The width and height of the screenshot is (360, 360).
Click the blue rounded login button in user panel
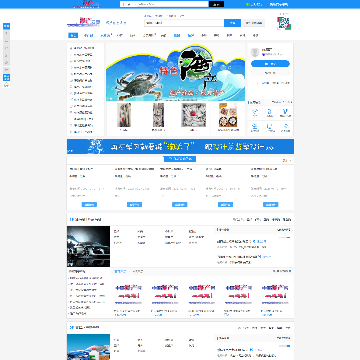pos(270,64)
